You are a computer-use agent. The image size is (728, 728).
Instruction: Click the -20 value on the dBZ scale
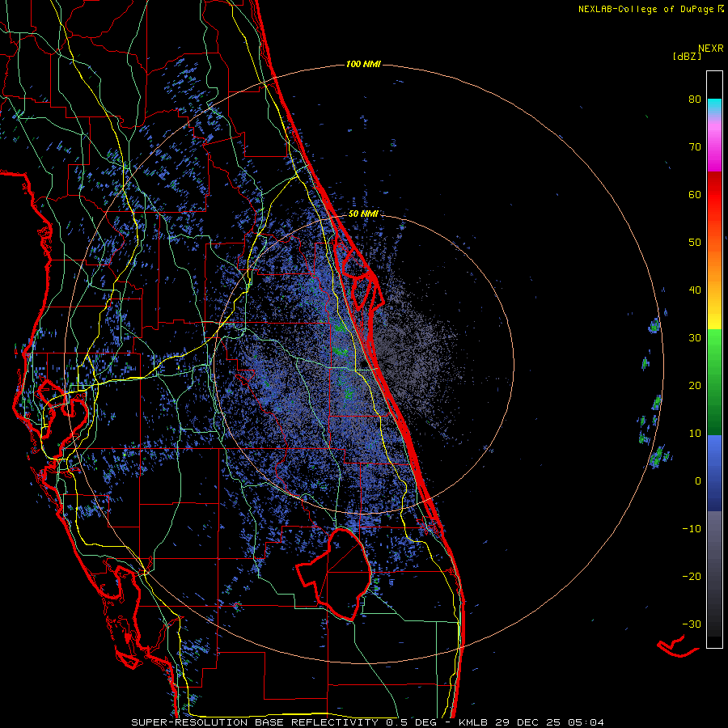pyautogui.click(x=692, y=577)
